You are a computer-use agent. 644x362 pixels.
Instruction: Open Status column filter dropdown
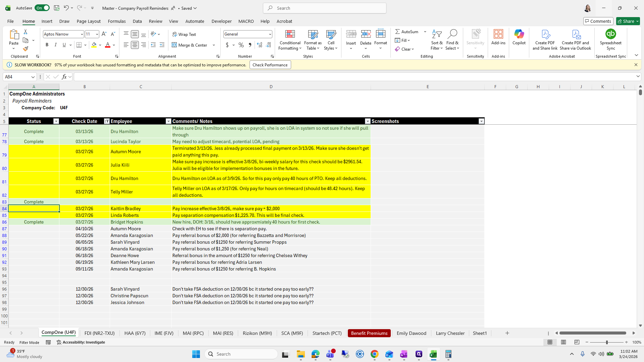[56, 121]
